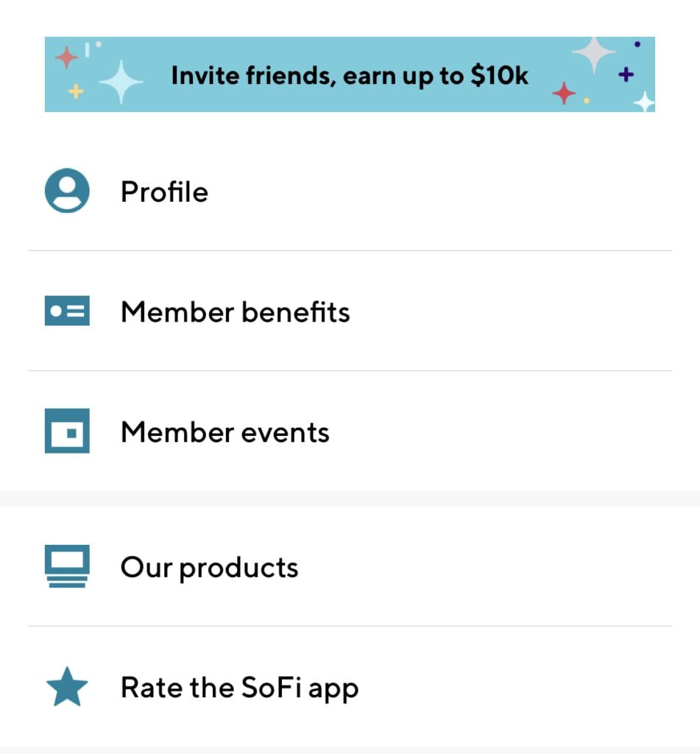Click the red sparkle near banner's right

tap(564, 94)
